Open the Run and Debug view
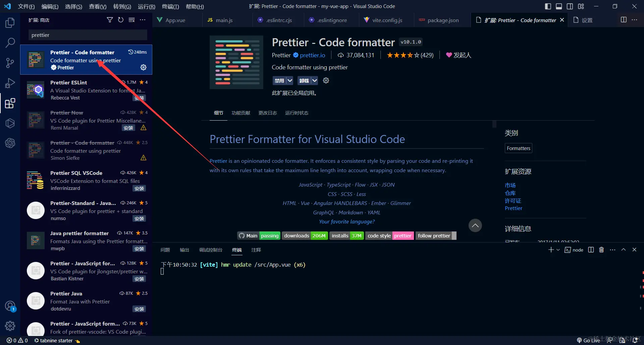The height and width of the screenshot is (345, 644). tap(10, 83)
